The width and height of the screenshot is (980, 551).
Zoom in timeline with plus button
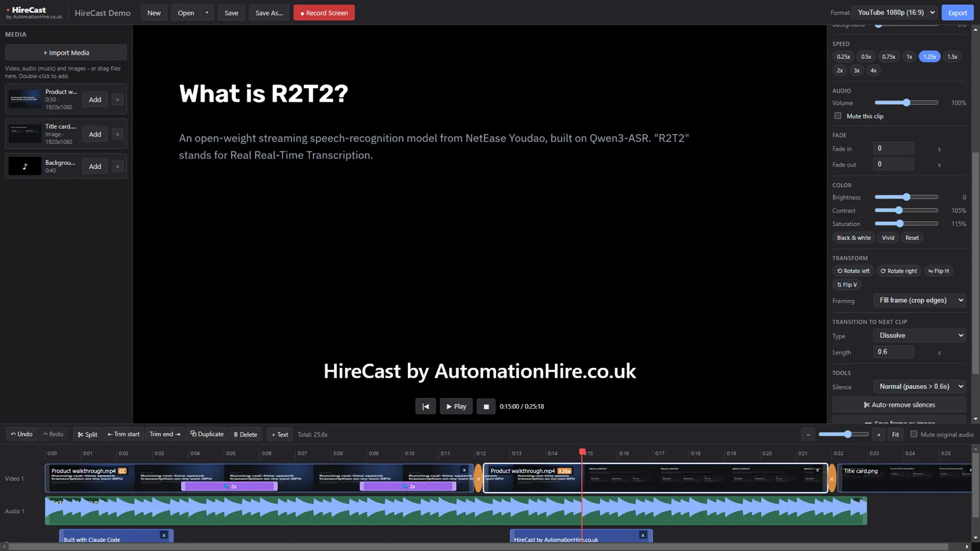(878, 434)
